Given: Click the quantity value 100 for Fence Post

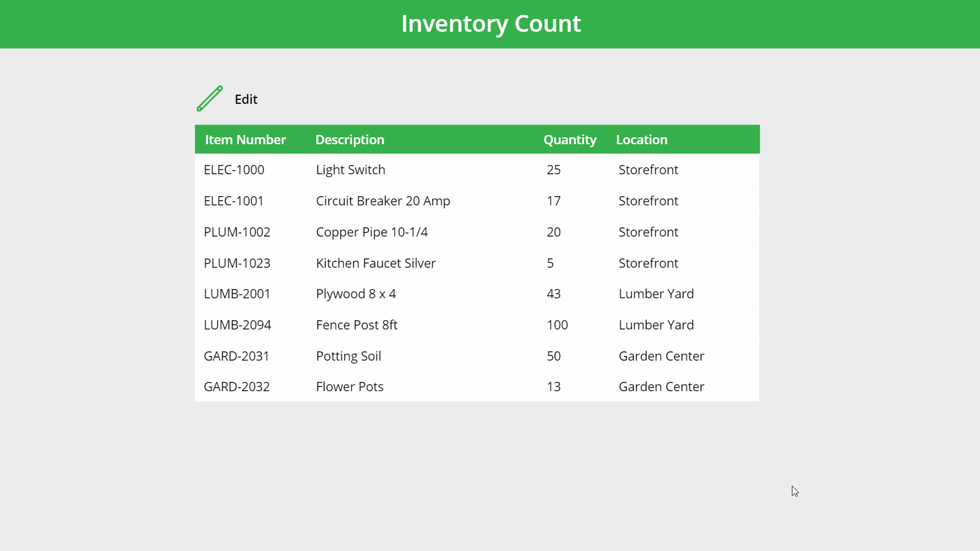Looking at the screenshot, I should [556, 325].
